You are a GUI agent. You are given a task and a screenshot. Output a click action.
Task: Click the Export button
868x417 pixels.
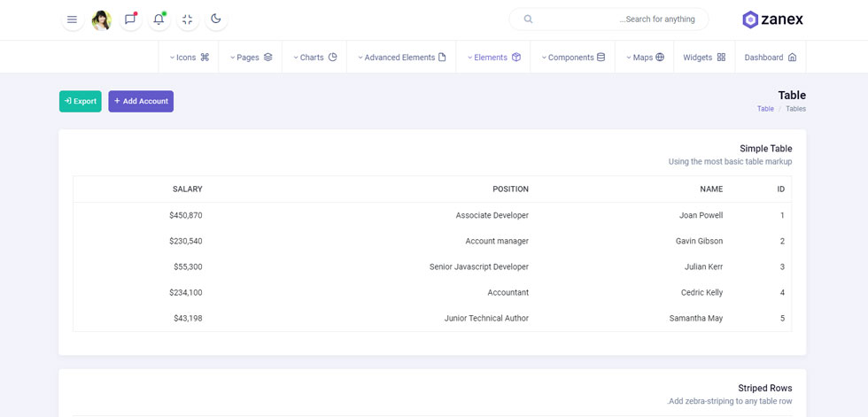pyautogui.click(x=81, y=101)
